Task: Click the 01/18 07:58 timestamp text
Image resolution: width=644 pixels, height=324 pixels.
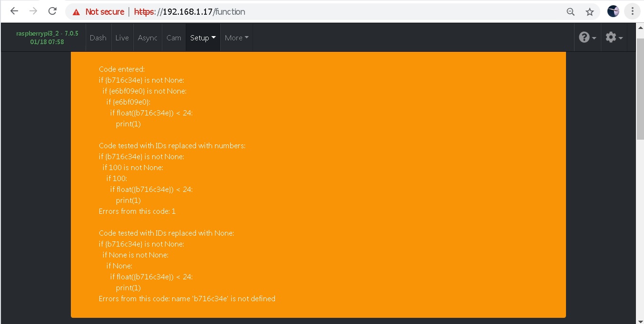Action: pos(47,42)
